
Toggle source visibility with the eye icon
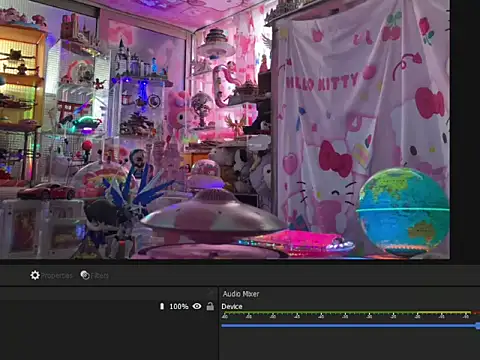pos(197,306)
